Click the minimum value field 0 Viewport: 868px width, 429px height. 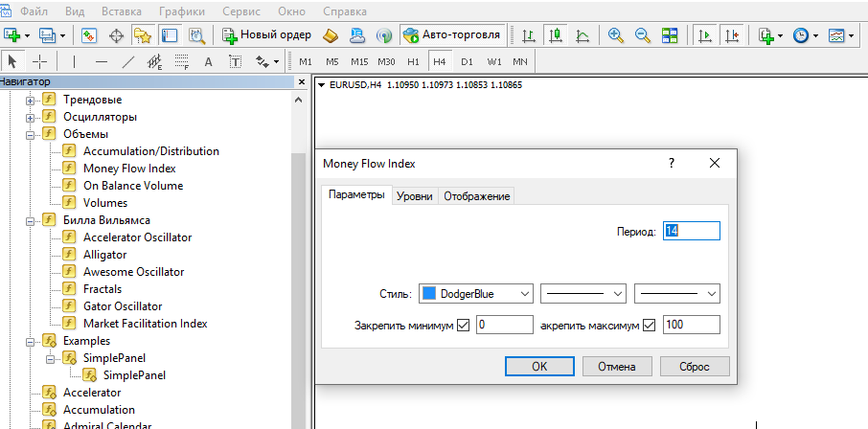pos(504,326)
